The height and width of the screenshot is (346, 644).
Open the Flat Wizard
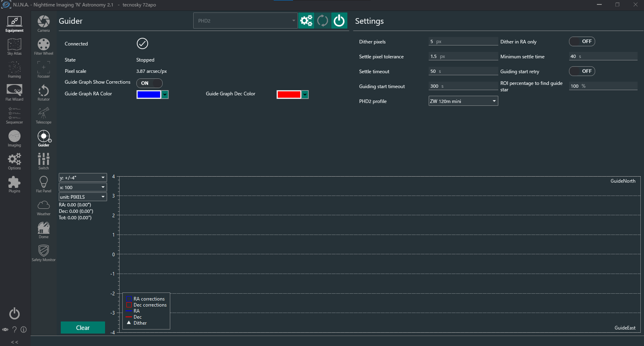point(14,93)
